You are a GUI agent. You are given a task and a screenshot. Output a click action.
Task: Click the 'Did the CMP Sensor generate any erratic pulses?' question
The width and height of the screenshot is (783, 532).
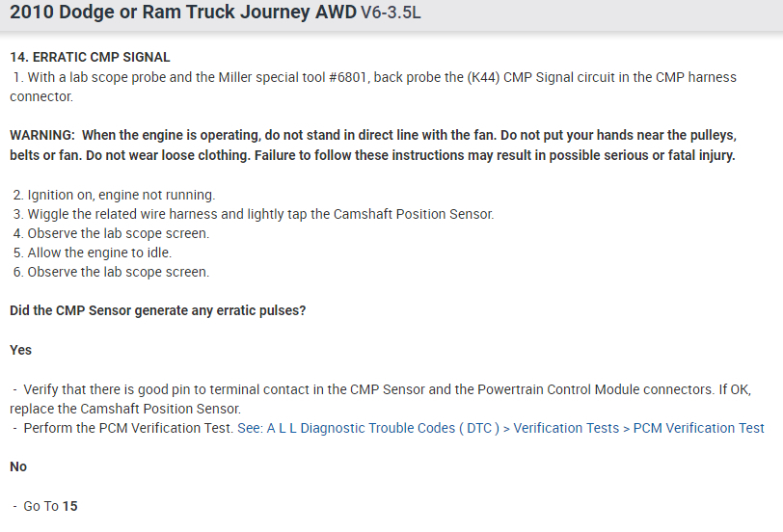[158, 310]
